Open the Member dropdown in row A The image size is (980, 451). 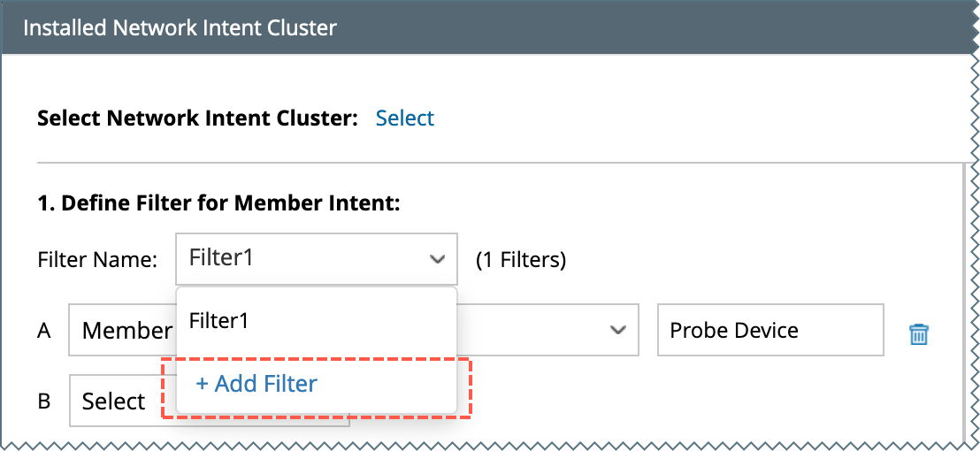click(122, 331)
